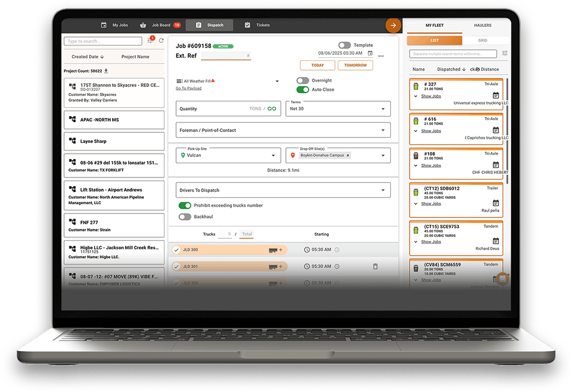Click the fleet search terms field
Image resolution: width=572 pixels, height=392 pixels.
pos(453,54)
